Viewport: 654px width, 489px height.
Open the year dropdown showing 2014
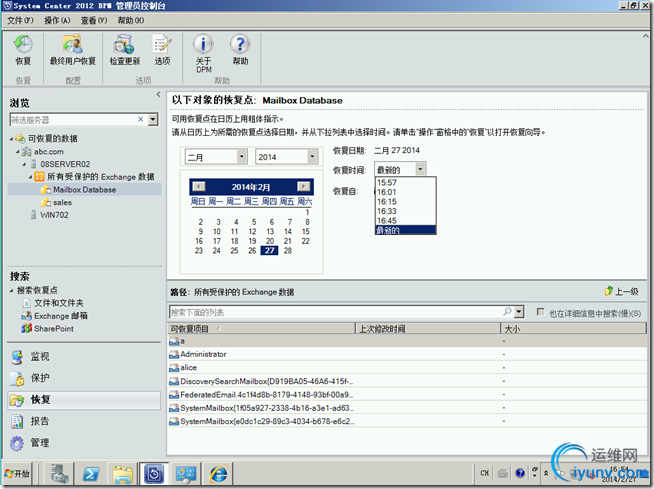pos(312,157)
